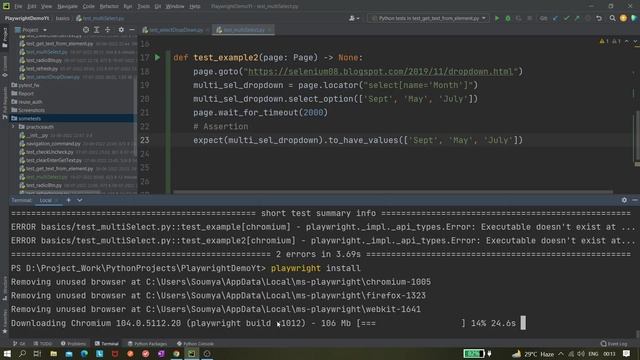This screenshot has height=360, width=640.
Task: Run the current test configuration
Action: pyautogui.click(x=497, y=18)
